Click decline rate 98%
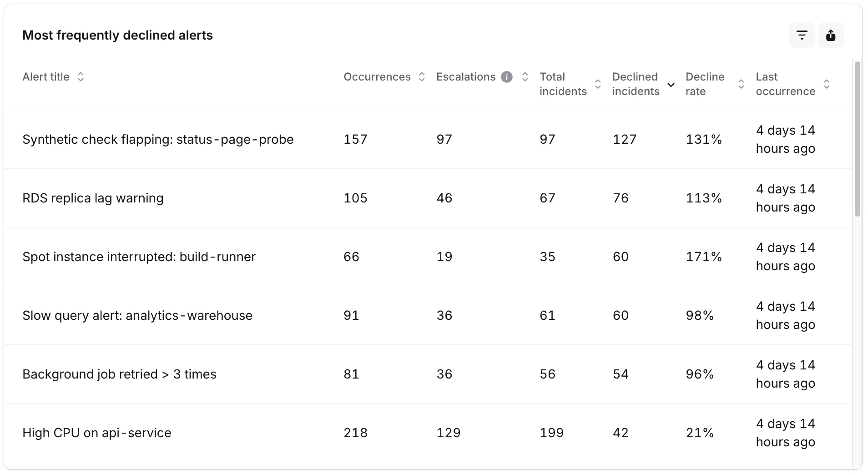Image resolution: width=868 pixels, height=475 pixels. 700,315
